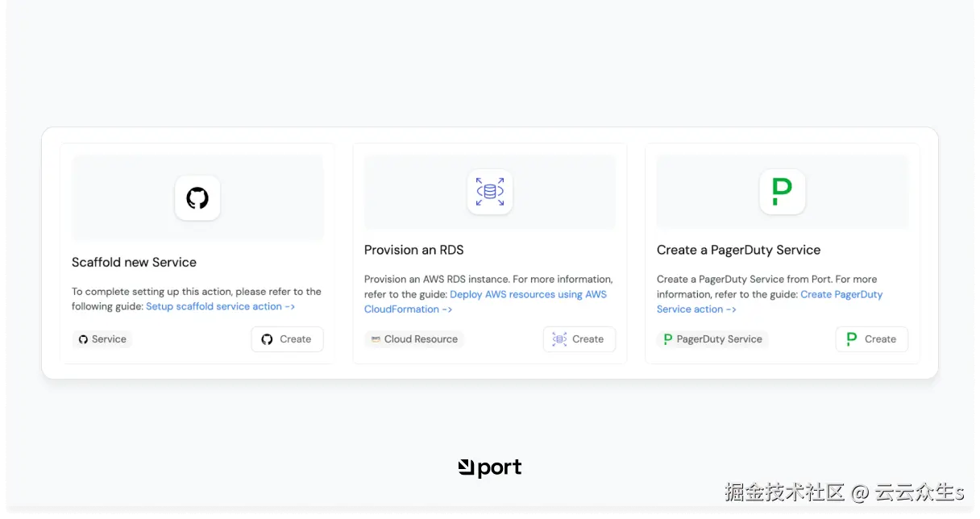
Task: Click the Create button on Scaffold new Service
Action: pyautogui.click(x=287, y=339)
